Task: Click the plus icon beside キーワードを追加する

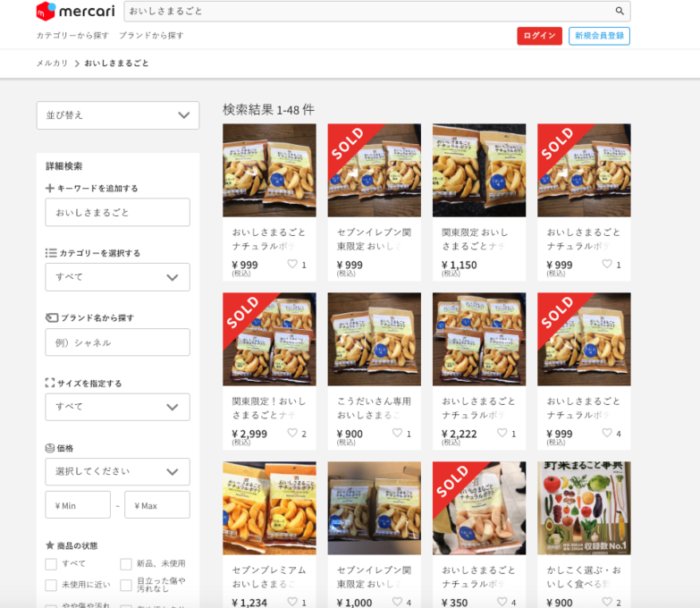Action: click(x=50, y=188)
